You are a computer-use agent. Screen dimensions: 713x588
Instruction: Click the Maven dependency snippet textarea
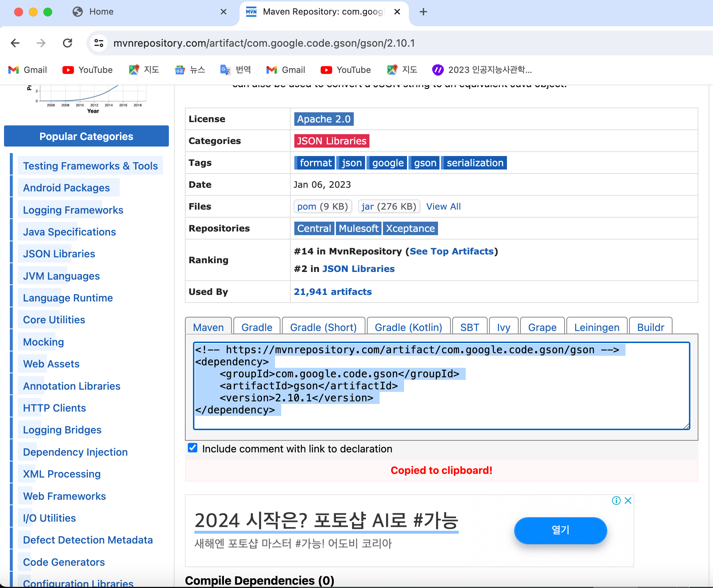coord(441,385)
